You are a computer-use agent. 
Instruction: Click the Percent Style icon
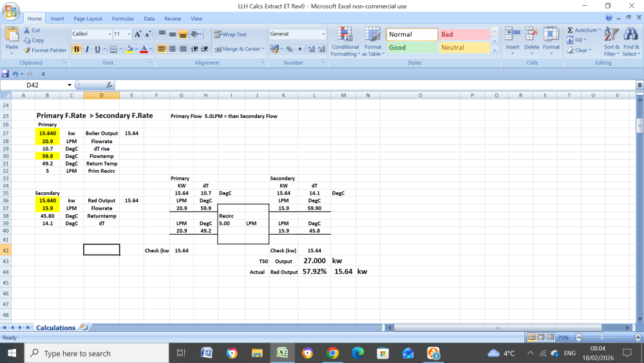(289, 49)
